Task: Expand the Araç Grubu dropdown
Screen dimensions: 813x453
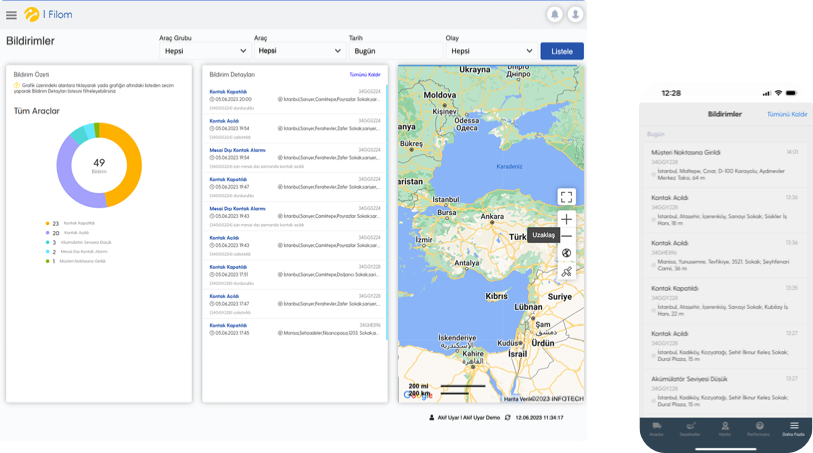Action: tap(203, 50)
